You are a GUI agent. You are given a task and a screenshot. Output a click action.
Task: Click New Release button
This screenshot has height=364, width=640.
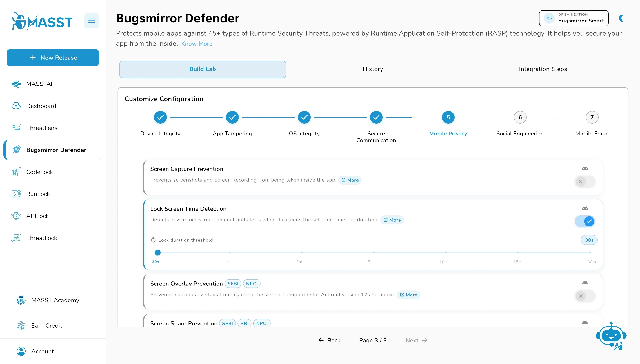point(53,58)
